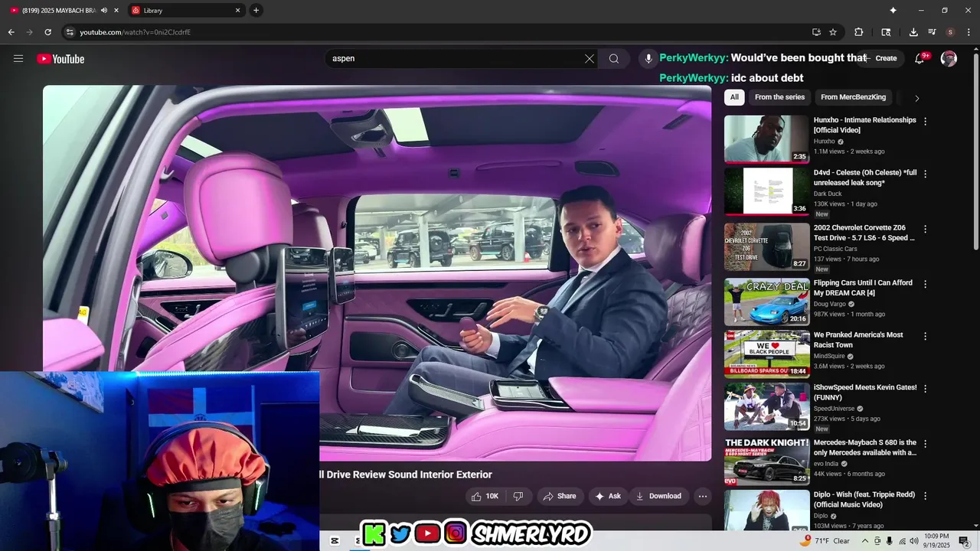Pause the playing Maybach video
Viewport: 980px width, 551px height.
(x=377, y=272)
